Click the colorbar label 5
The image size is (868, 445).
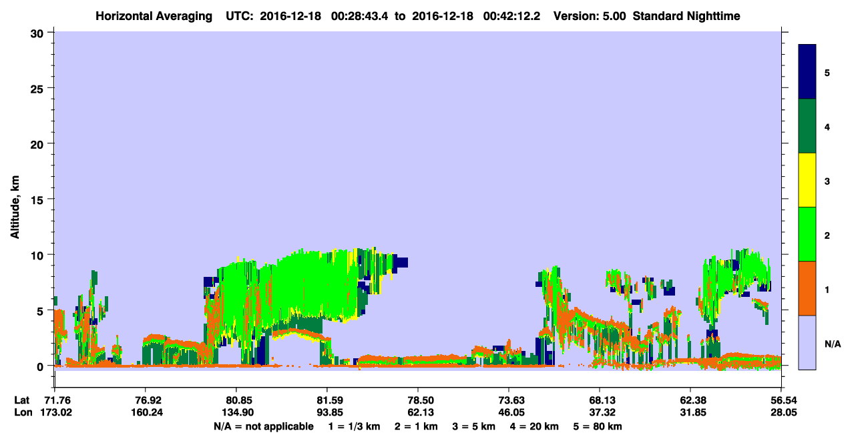point(827,72)
